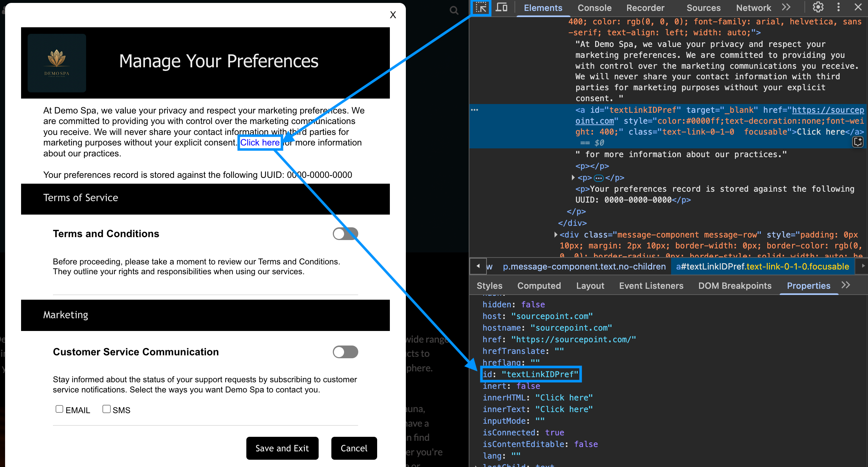
Task: Close the DevTools panel
Action: click(858, 7)
